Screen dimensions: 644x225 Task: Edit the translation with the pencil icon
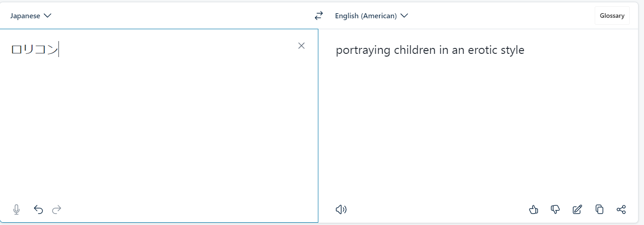[577, 209]
